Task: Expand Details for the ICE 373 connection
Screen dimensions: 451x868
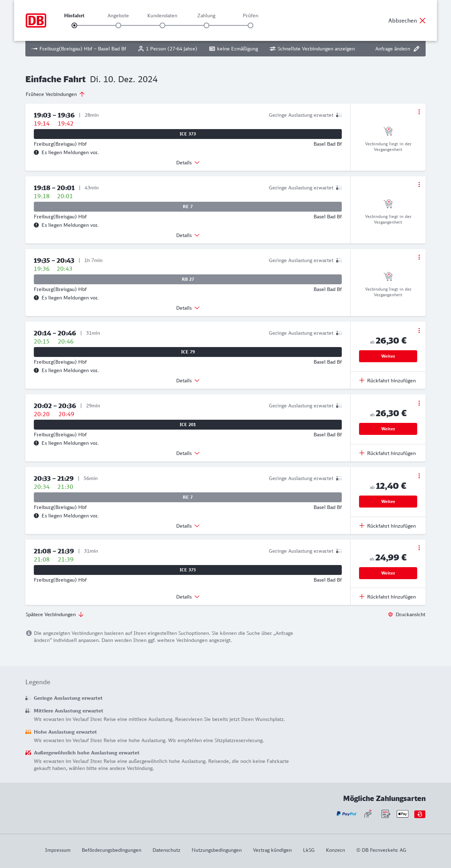Action: click(188, 163)
